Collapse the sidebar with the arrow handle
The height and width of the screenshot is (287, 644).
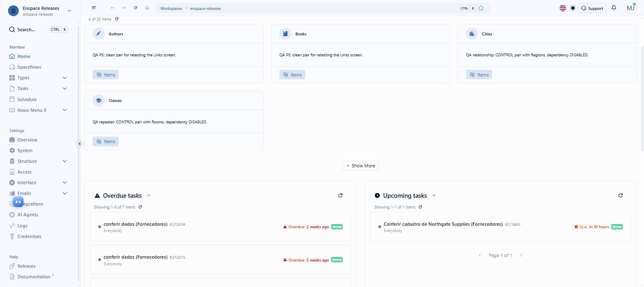tap(80, 143)
